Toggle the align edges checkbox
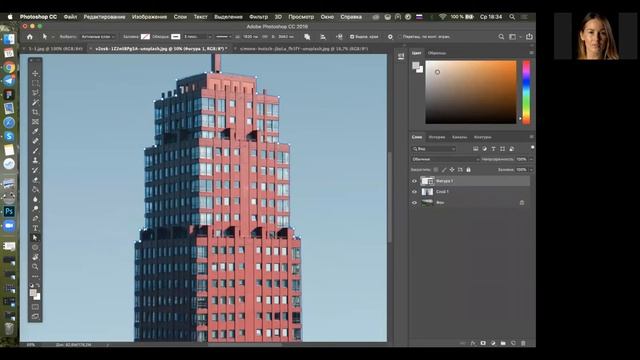This screenshot has width=640, height=360. [352, 37]
